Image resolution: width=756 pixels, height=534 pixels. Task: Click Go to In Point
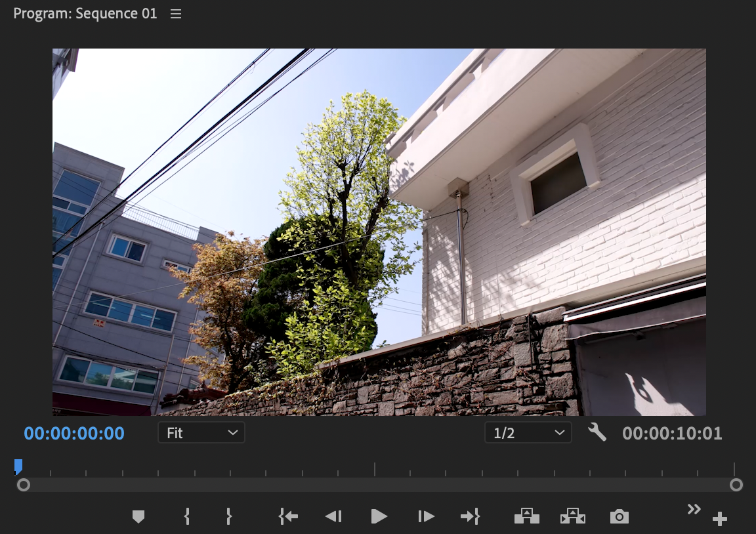(287, 516)
